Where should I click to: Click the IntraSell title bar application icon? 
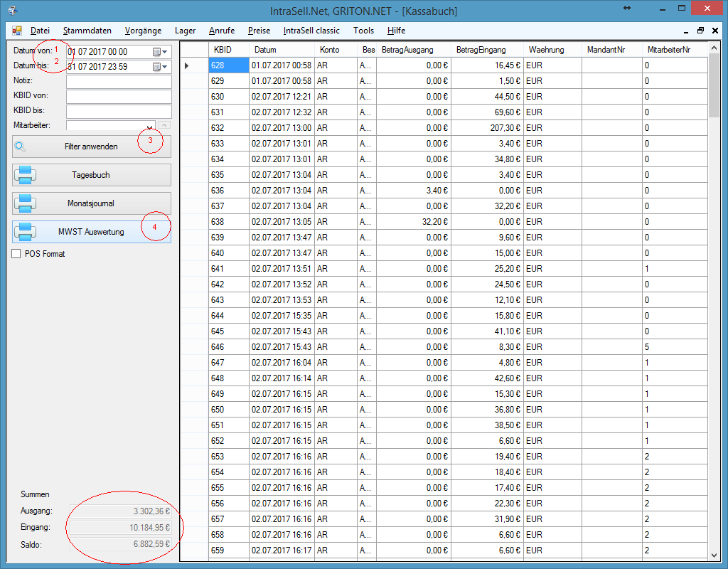[x=13, y=10]
